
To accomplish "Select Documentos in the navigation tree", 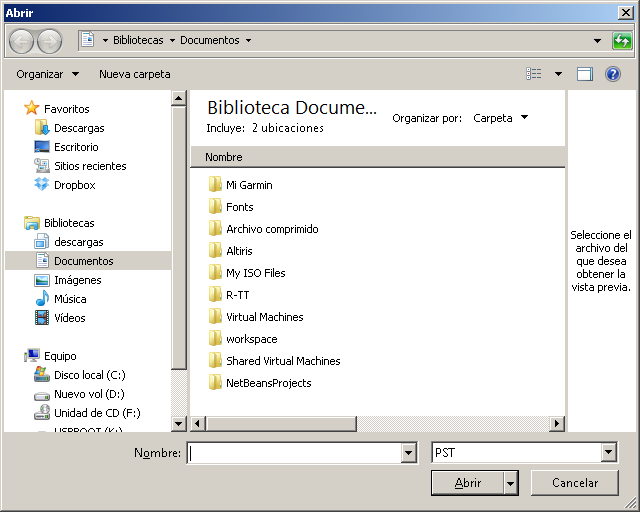I will click(88, 260).
